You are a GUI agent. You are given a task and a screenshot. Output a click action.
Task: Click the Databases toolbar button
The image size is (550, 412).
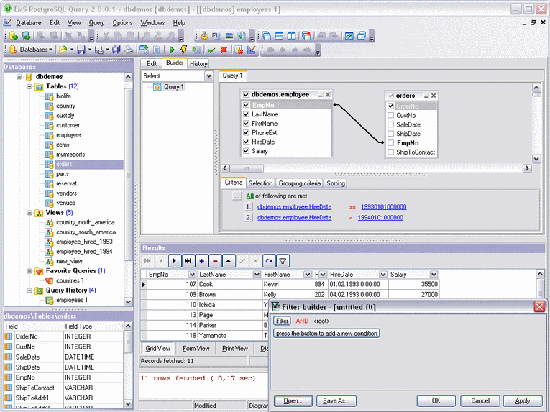pyautogui.click(x=31, y=50)
